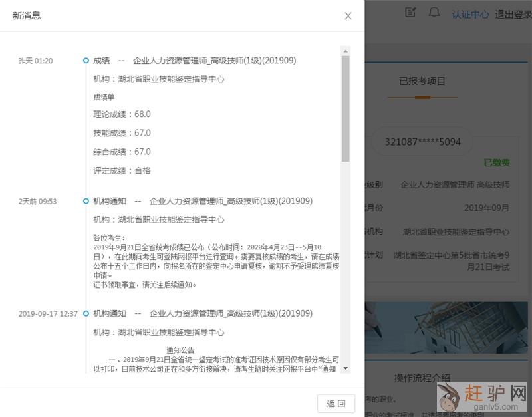The image size is (532, 417).
Task: Open the notification bell icon
Action: pos(434,13)
